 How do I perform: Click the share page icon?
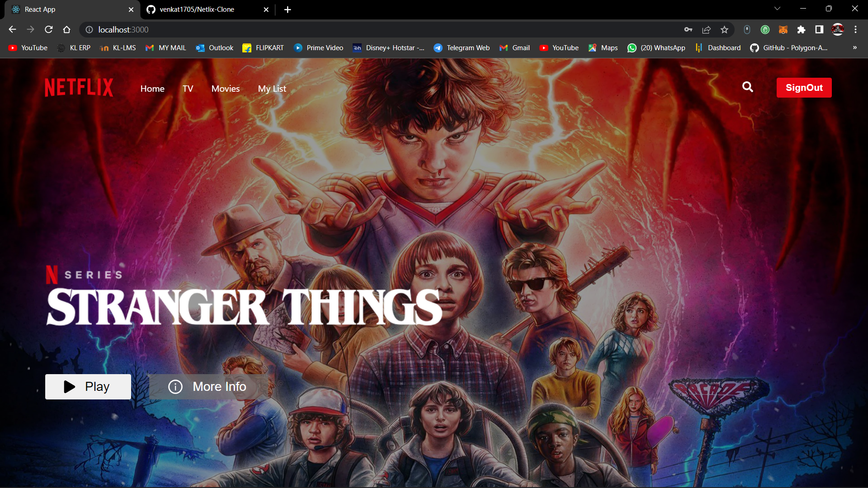pyautogui.click(x=706, y=29)
